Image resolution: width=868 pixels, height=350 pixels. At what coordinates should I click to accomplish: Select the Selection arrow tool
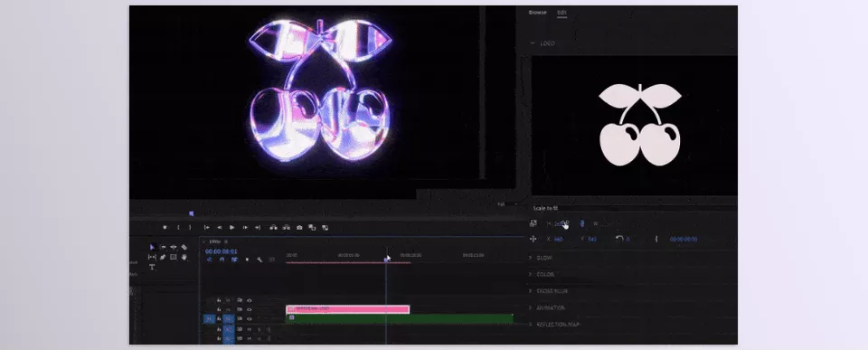coord(152,247)
